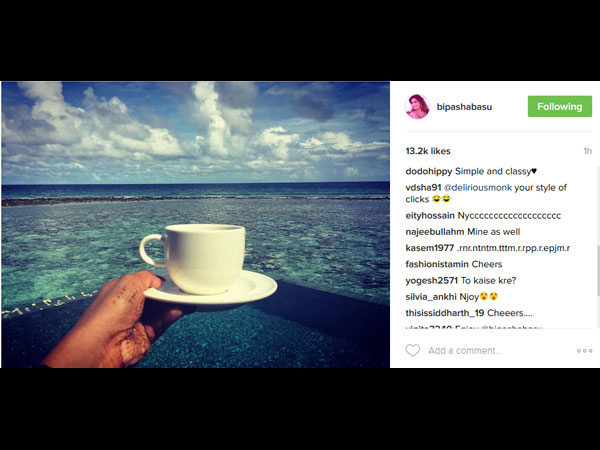
Task: View the 13.2k likes list
Action: tap(428, 151)
